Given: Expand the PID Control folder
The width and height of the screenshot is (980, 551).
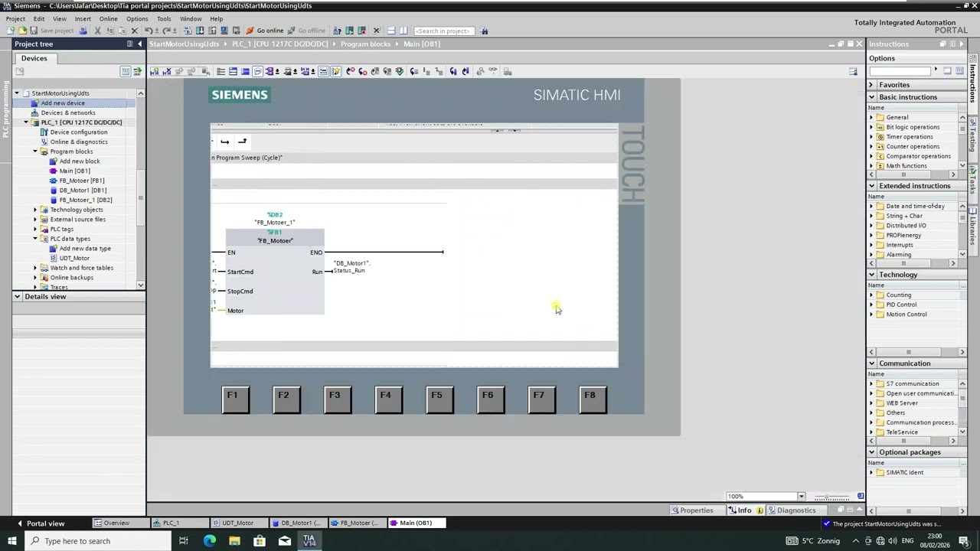Looking at the screenshot, I should 871,305.
